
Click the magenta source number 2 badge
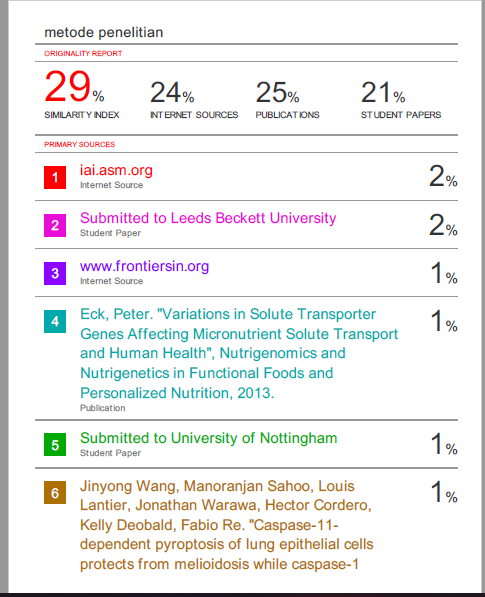tap(55, 225)
